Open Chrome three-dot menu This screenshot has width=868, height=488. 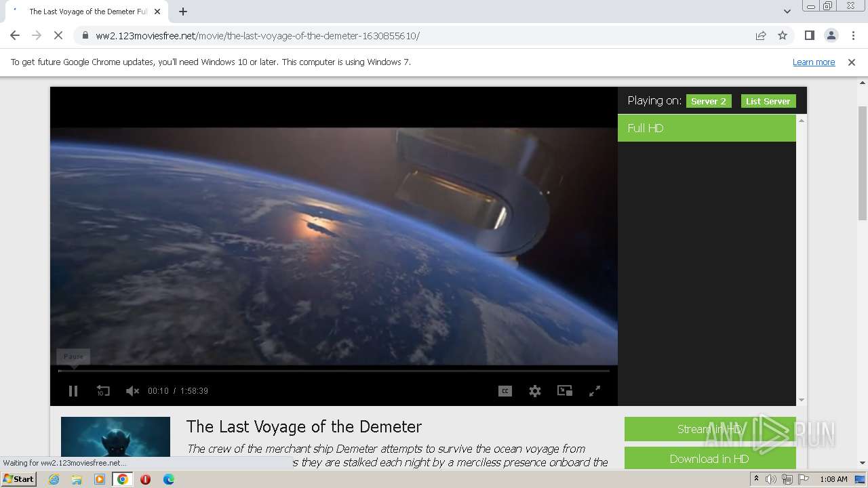(853, 35)
